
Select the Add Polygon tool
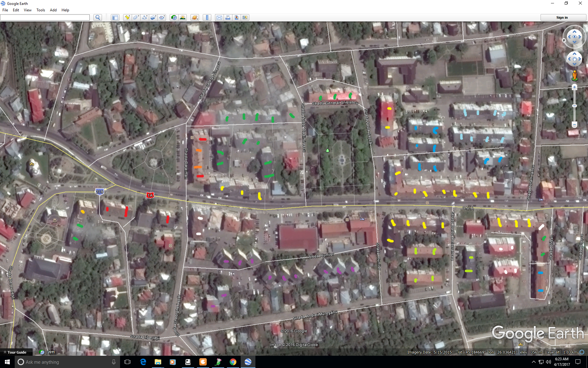tap(136, 17)
